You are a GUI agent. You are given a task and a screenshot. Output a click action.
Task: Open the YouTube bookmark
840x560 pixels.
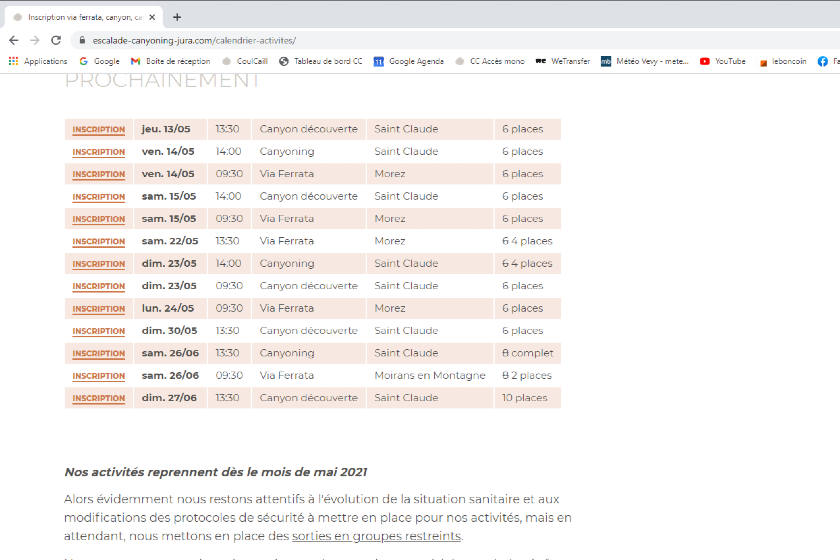point(722,61)
